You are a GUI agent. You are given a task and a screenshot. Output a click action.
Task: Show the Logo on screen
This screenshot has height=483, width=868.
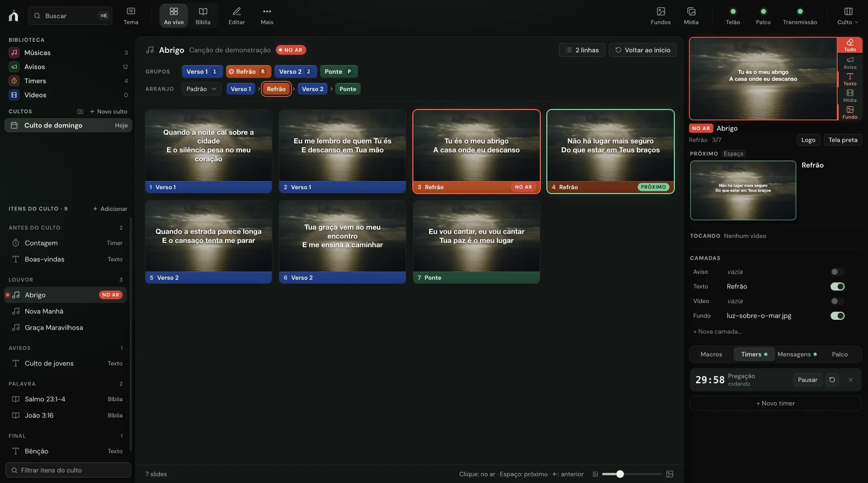click(x=808, y=140)
